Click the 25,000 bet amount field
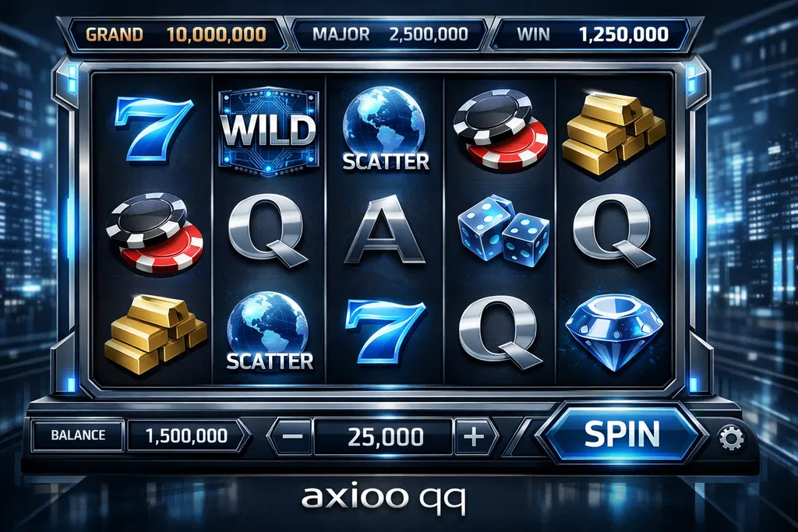Viewport: 798px width, 532px height. (384, 437)
